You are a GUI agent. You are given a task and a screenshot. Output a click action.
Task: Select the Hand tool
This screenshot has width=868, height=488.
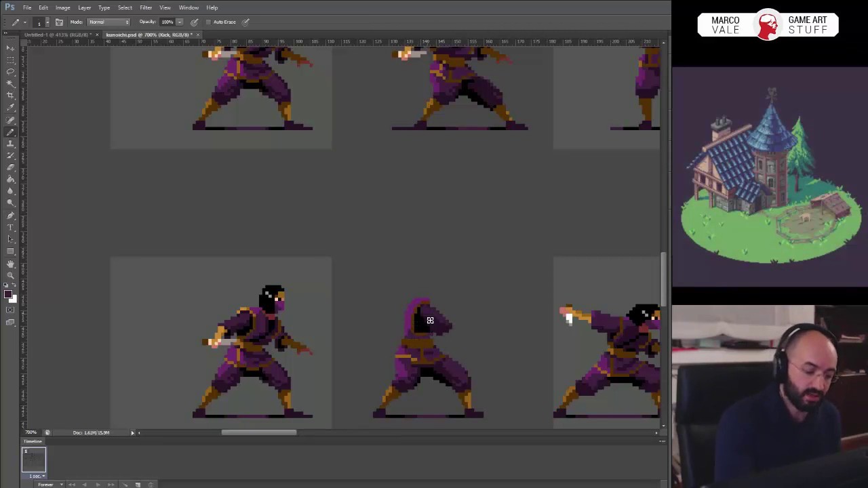(x=10, y=264)
